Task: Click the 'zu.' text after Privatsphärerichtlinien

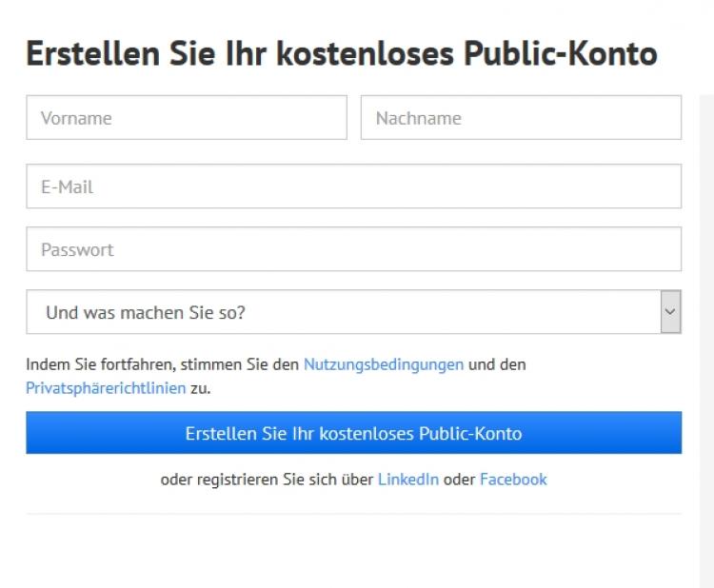Action: [200, 388]
